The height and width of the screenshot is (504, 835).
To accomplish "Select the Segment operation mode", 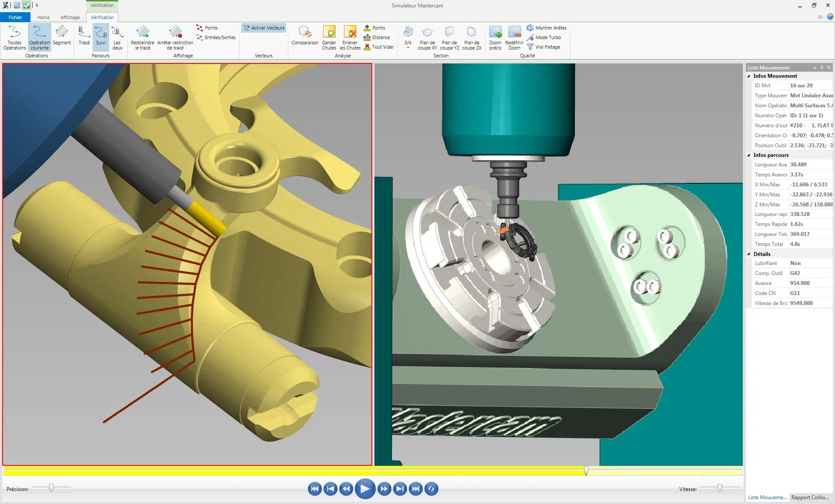I will 62,36.
